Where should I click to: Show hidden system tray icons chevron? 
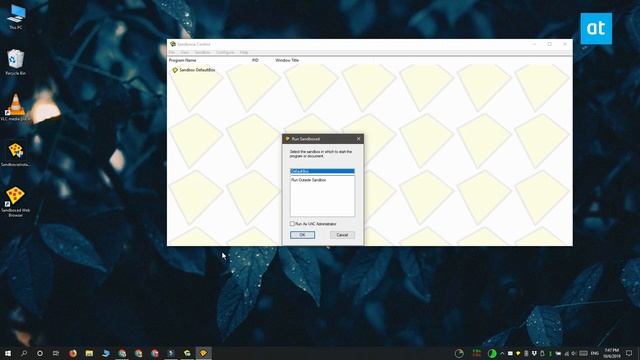click(502, 353)
